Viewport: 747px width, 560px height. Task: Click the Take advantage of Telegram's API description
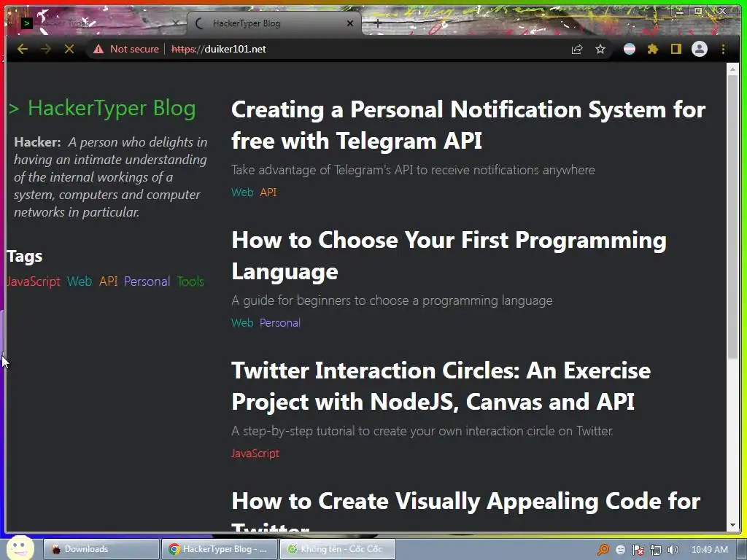tap(413, 170)
